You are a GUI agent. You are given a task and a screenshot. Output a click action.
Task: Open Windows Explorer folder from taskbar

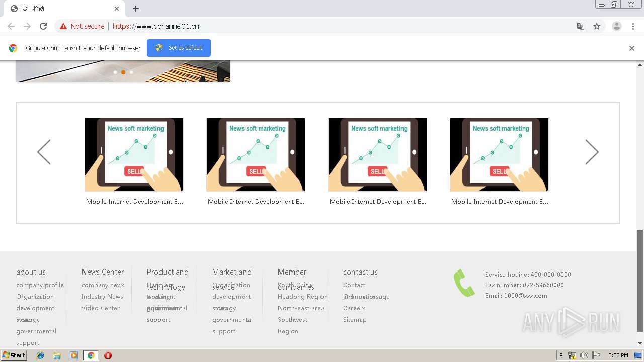(57, 355)
